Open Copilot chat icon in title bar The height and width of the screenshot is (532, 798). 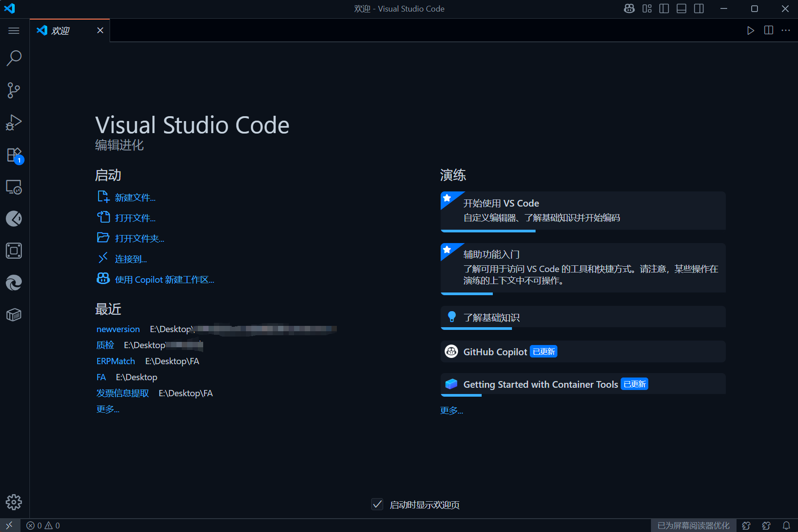[x=629, y=8]
